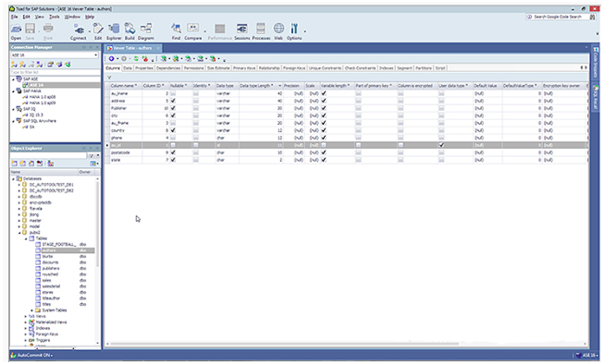Collapse the pubs2 database node
Viewport: 604px width, 364px height.
(x=19, y=233)
